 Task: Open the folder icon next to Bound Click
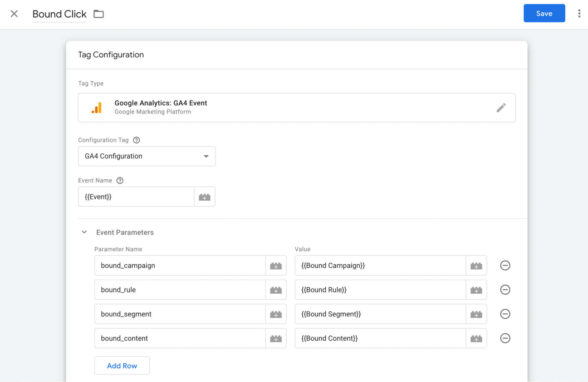pos(99,14)
